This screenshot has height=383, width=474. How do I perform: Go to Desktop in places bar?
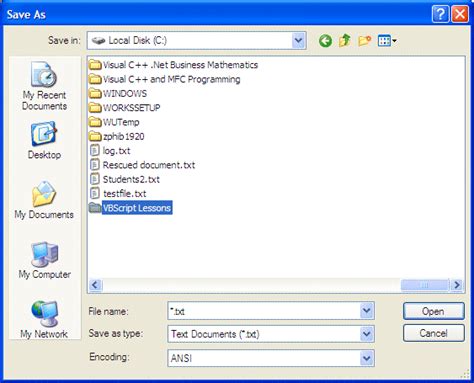point(44,141)
